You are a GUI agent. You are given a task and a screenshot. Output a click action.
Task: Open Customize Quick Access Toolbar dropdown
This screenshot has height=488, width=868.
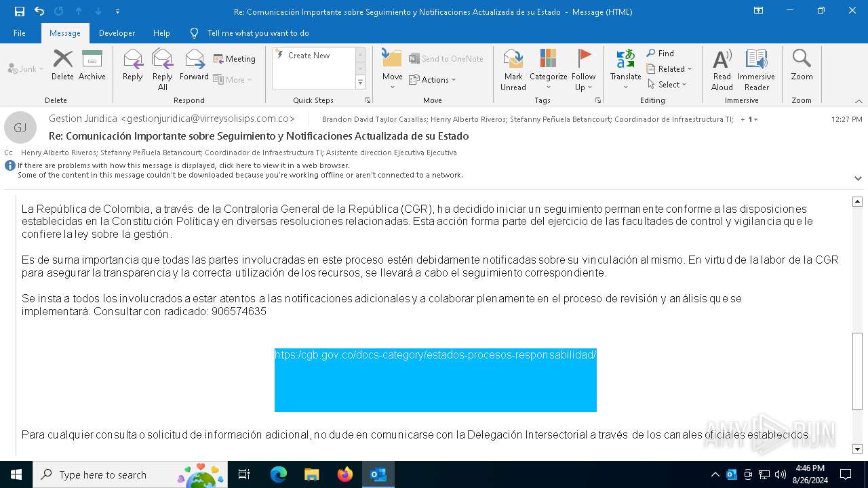118,12
